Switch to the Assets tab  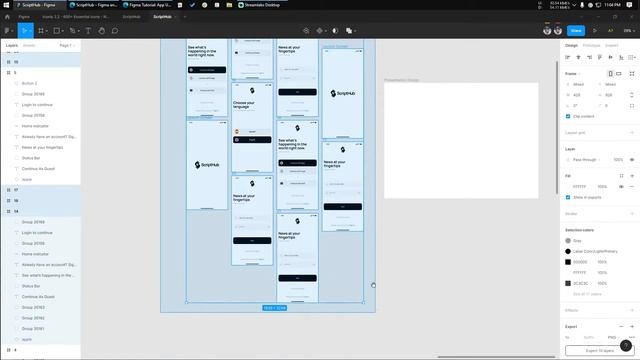[x=29, y=45]
